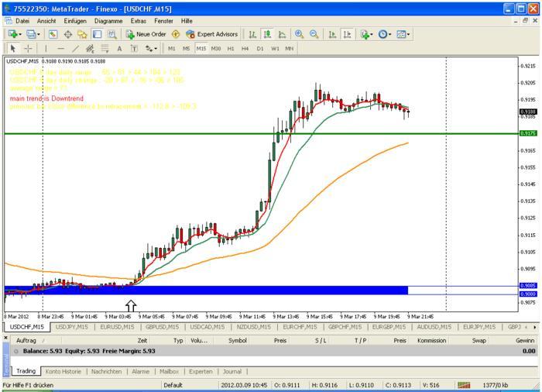Open the chart templates icon
The height and width of the screenshot is (392, 542).
(x=401, y=34)
